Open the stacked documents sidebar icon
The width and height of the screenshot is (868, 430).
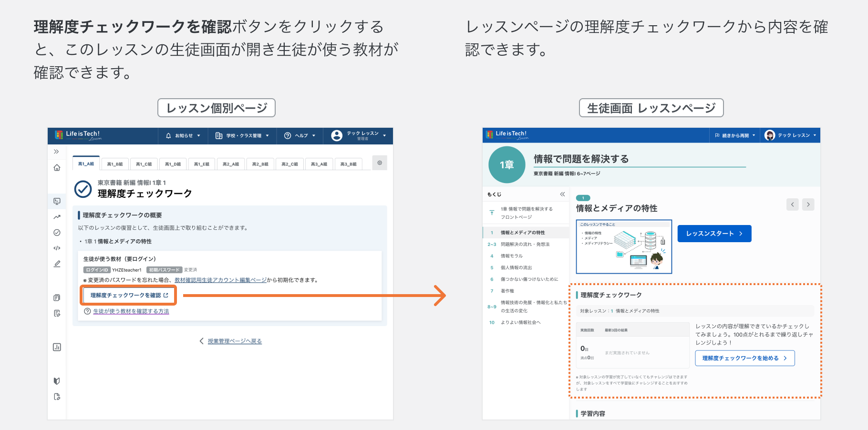click(57, 298)
